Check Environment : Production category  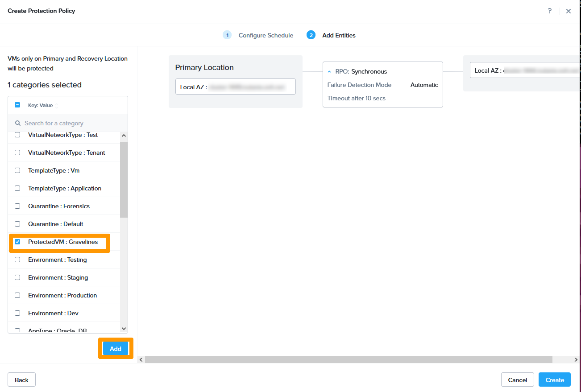(x=17, y=295)
